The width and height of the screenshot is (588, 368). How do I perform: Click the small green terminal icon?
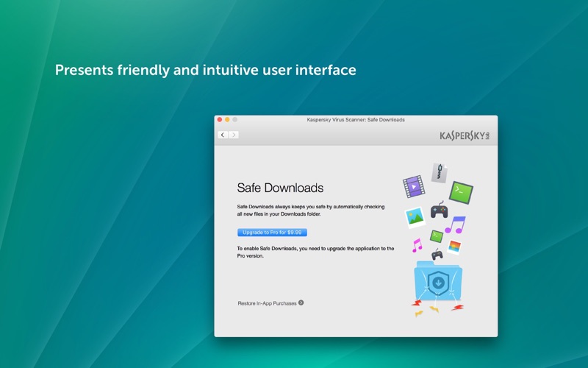click(x=437, y=236)
